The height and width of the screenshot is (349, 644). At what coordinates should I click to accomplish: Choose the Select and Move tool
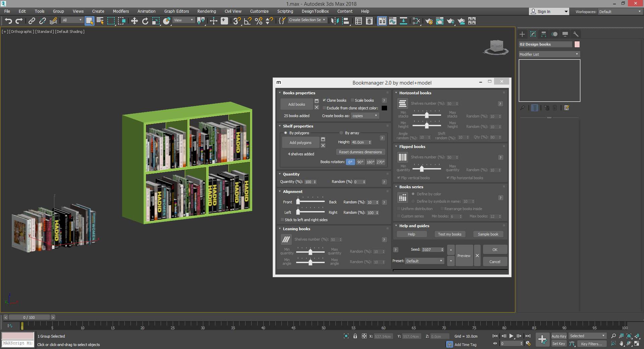[x=135, y=21]
